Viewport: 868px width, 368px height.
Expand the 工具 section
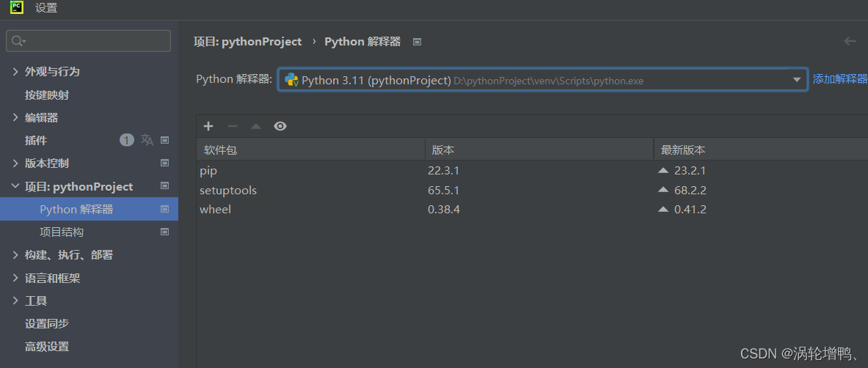[x=15, y=301]
